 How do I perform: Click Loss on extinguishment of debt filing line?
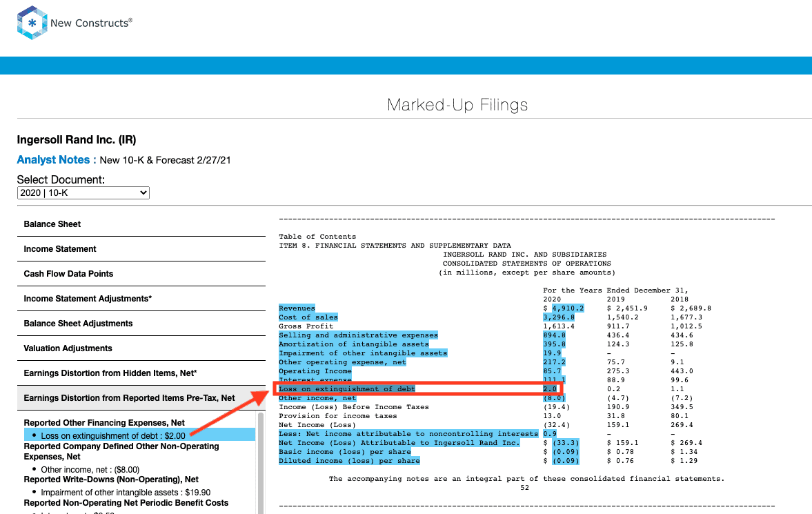(347, 389)
